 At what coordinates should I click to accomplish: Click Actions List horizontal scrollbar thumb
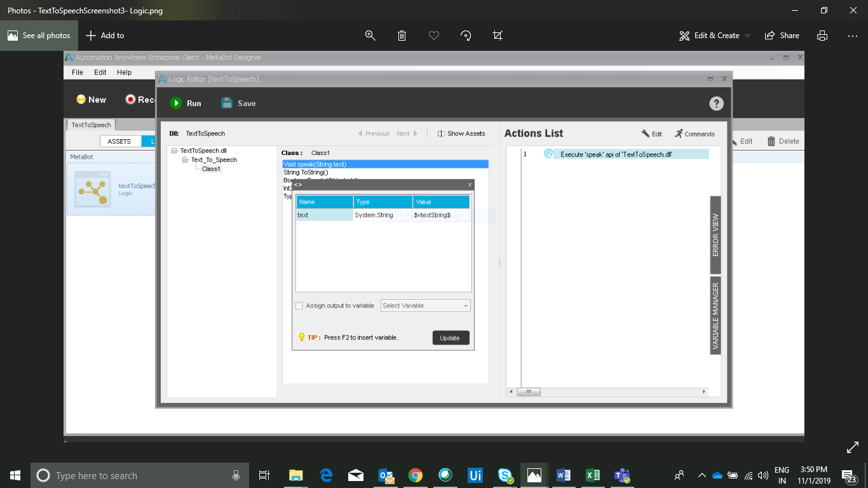529,391
